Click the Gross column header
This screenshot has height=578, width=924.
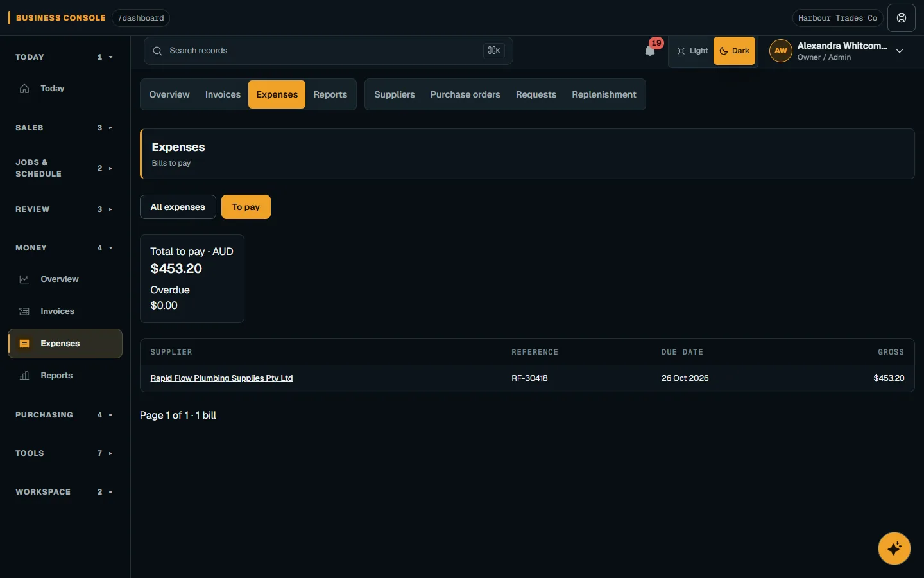(891, 352)
